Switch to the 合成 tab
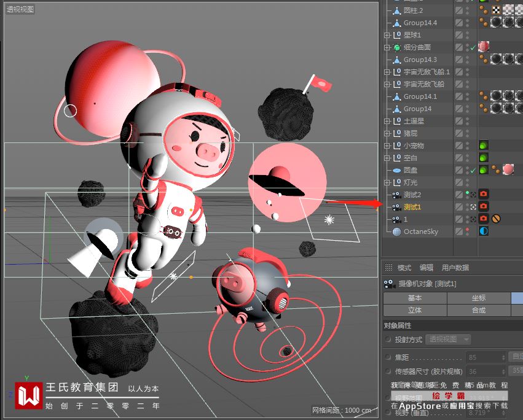 [x=479, y=310]
